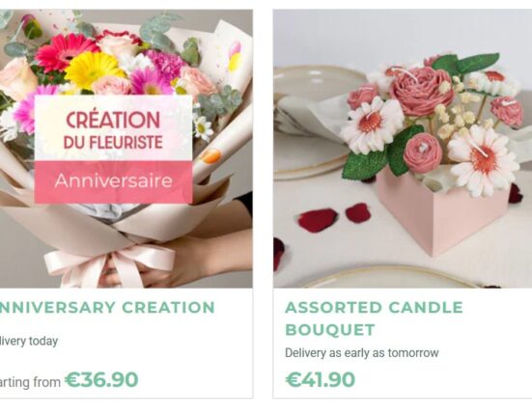The width and height of the screenshot is (532, 416).
Task: Click the pink candle gift box
Action: click(443, 215)
